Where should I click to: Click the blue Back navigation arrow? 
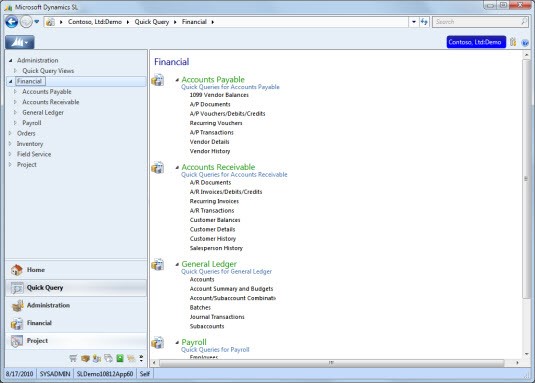(x=12, y=22)
